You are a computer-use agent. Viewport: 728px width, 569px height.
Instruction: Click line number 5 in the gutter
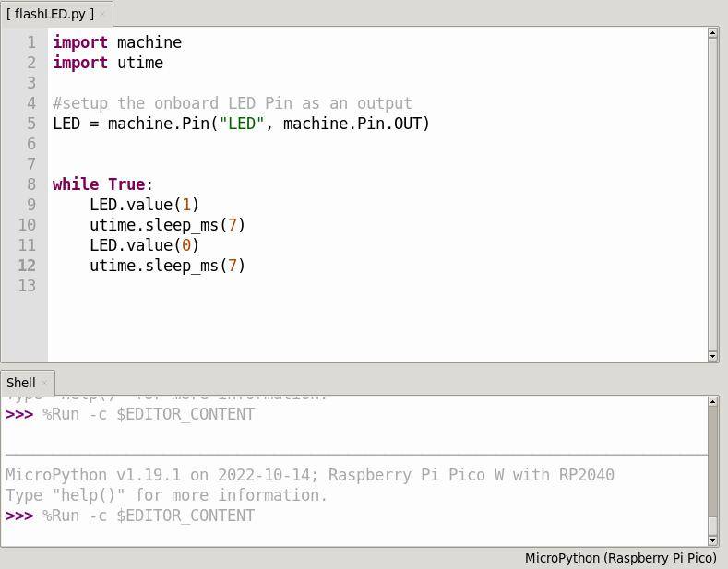click(x=31, y=124)
